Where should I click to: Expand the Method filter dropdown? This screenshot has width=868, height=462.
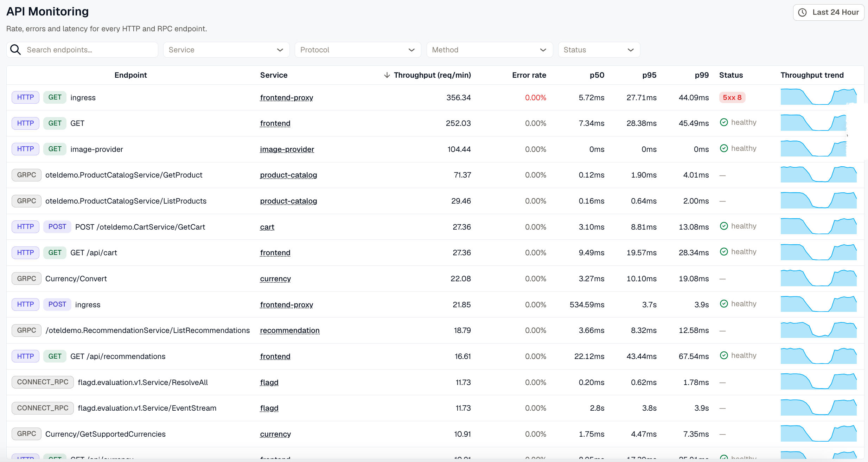(490, 50)
